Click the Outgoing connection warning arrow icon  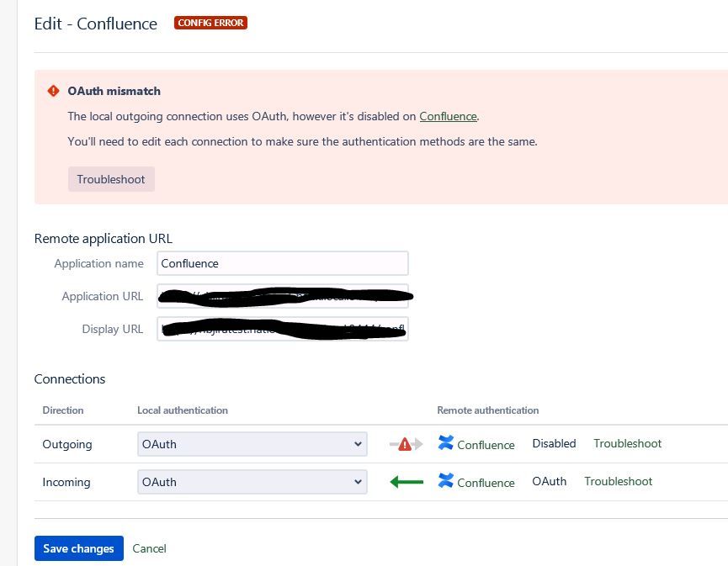tap(406, 444)
